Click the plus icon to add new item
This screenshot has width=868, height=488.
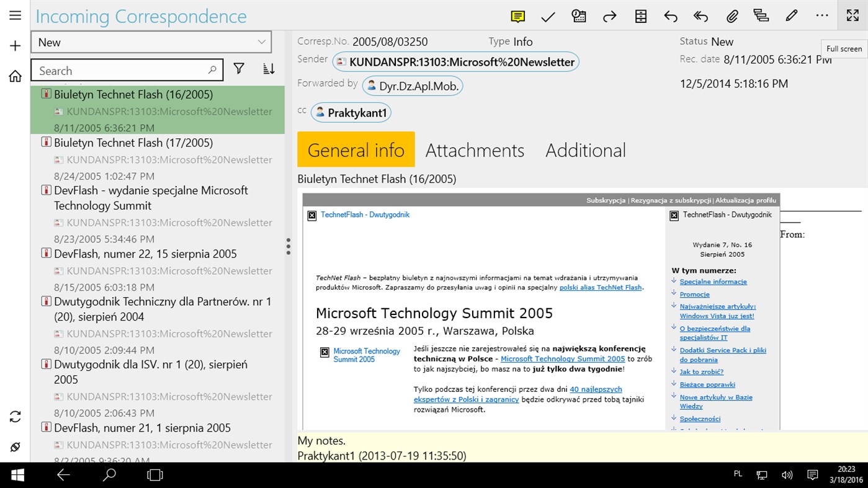[x=15, y=45]
